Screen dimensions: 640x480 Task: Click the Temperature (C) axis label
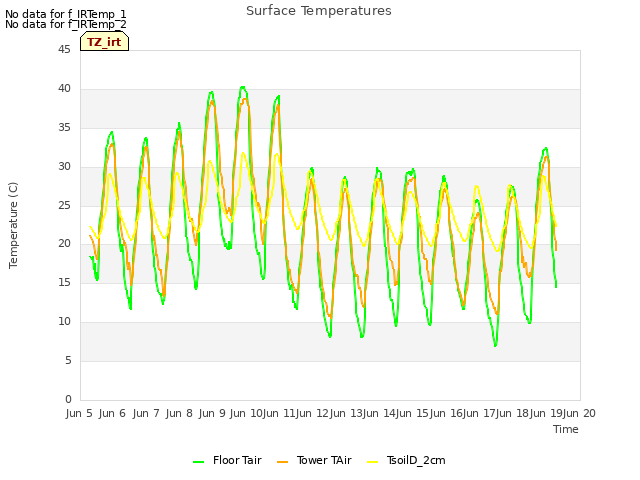coord(13,225)
